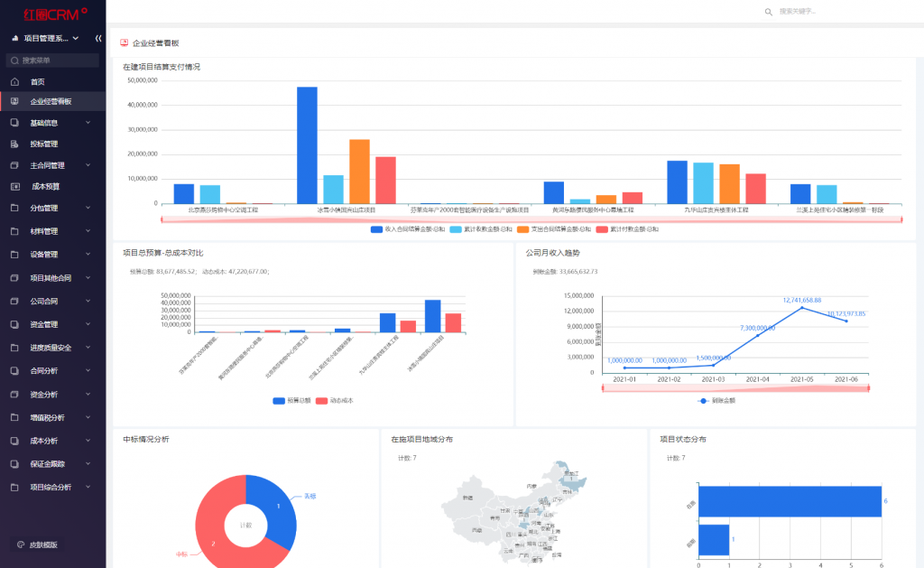
Task: Click the 成本预算 icon in sidebar
Action: click(14, 186)
